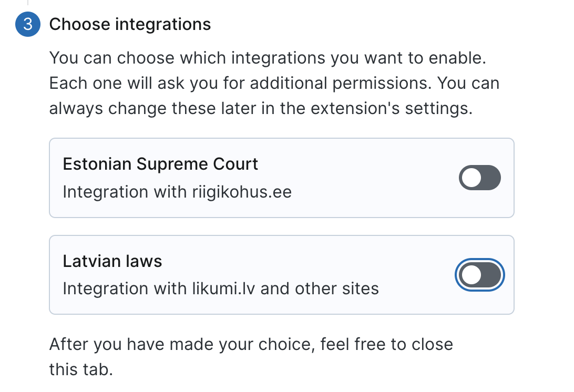Screen dimensions: 574x392
Task: Click the step 3 number badge
Action: tap(28, 25)
